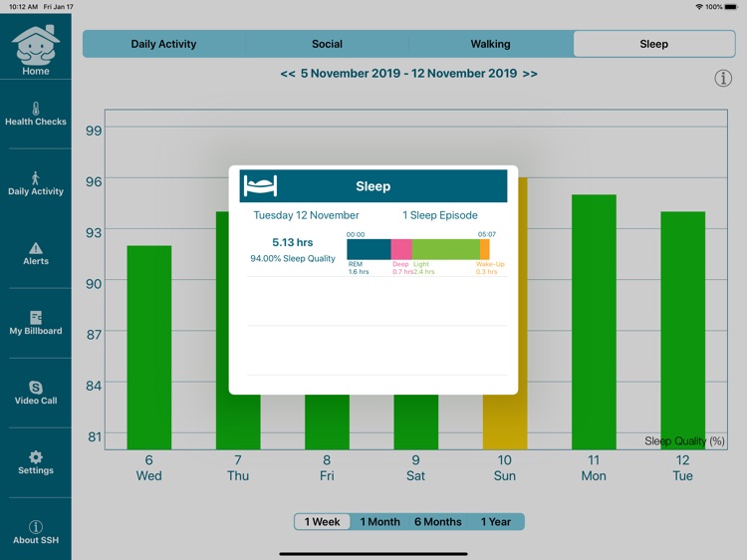This screenshot has height=560, width=747.
Task: Select the 6 Months range option
Action: coord(438,522)
